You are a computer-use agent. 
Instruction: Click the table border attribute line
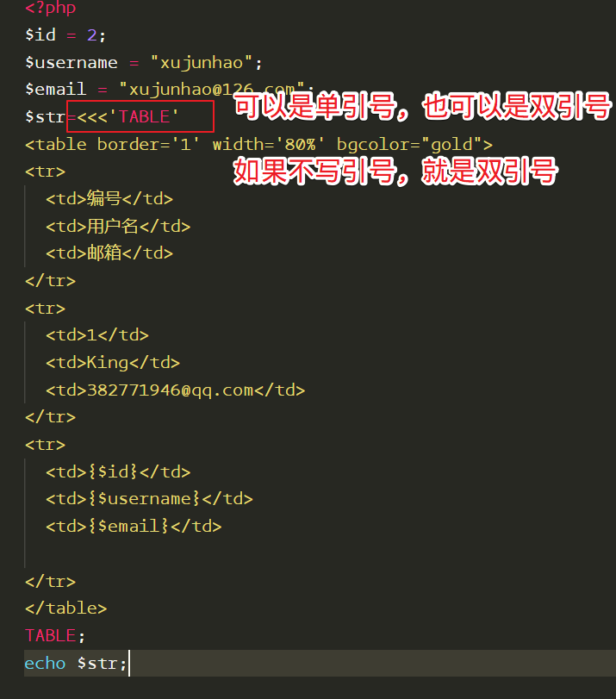click(259, 145)
